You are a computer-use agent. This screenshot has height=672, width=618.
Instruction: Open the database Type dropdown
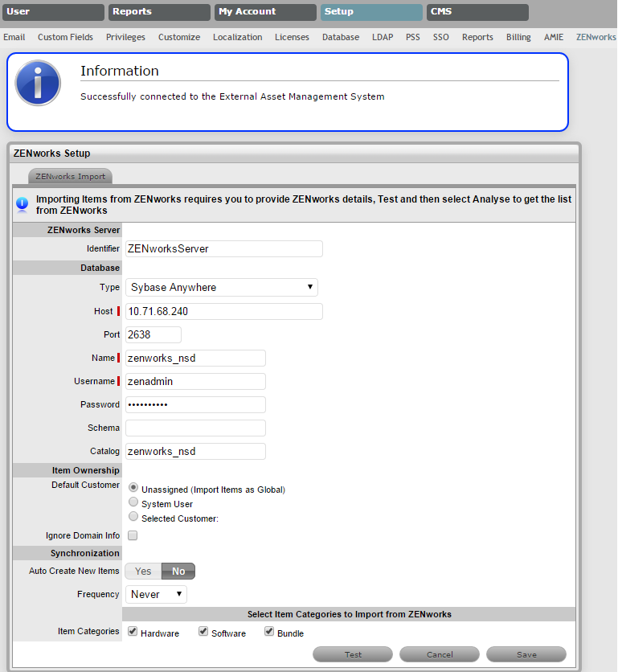point(222,287)
